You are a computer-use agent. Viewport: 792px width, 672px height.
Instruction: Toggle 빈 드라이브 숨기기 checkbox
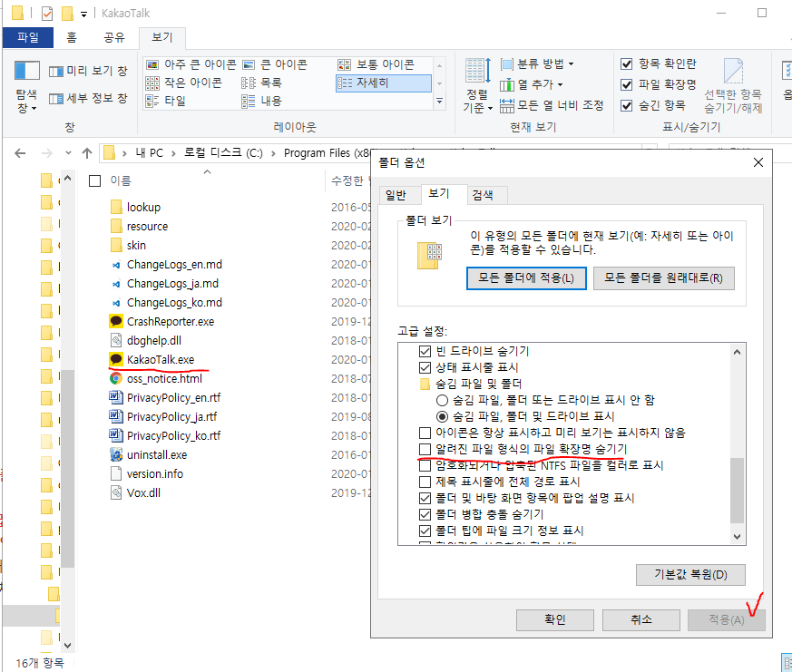pos(425,351)
